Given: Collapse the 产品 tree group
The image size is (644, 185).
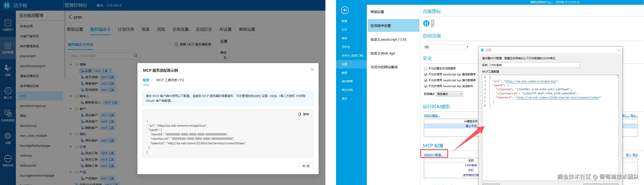Looking at the screenshot, I should pos(71,172).
